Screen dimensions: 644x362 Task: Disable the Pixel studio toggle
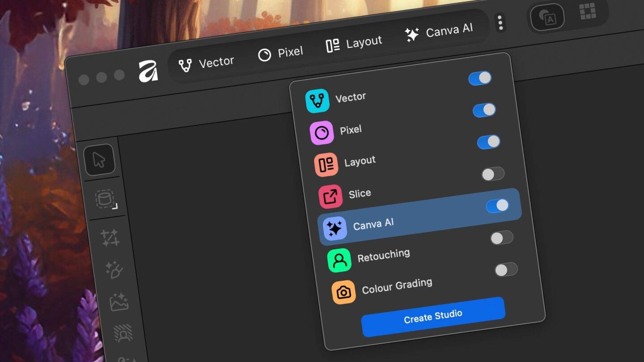(x=484, y=110)
